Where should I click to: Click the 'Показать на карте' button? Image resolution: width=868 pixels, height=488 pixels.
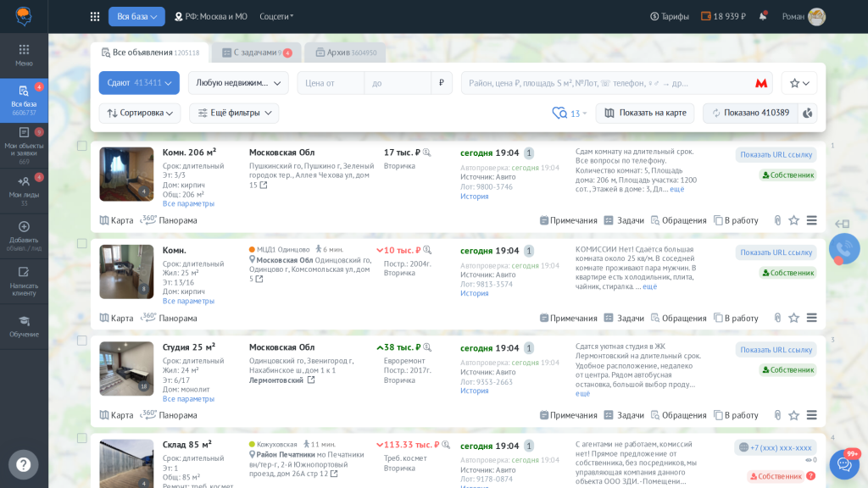click(x=648, y=113)
